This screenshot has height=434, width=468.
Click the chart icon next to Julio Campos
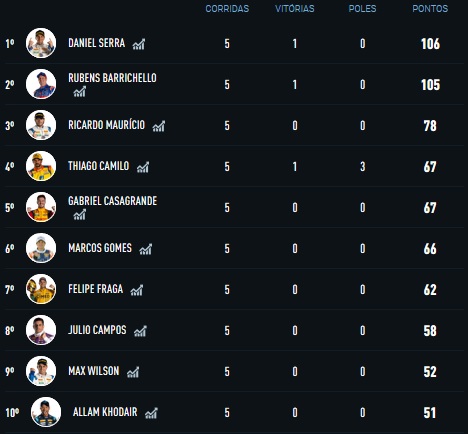(x=140, y=331)
